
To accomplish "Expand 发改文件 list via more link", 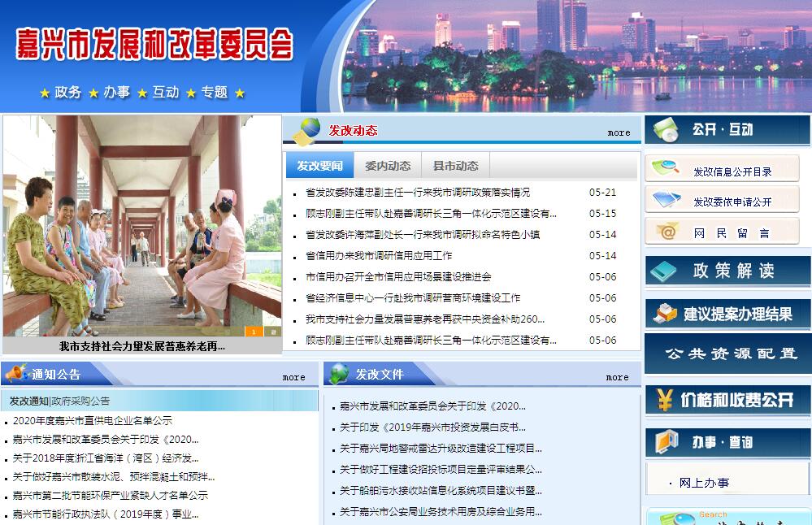I will (x=617, y=377).
